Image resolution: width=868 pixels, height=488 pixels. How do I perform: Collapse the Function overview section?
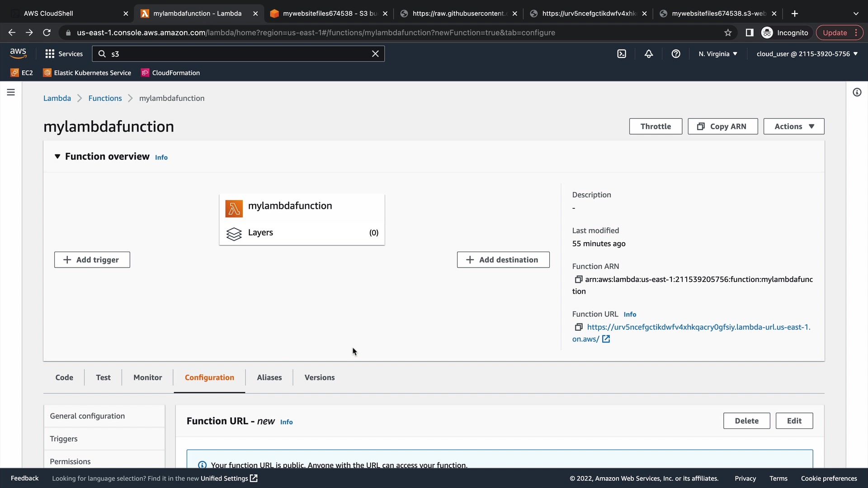[57, 156]
